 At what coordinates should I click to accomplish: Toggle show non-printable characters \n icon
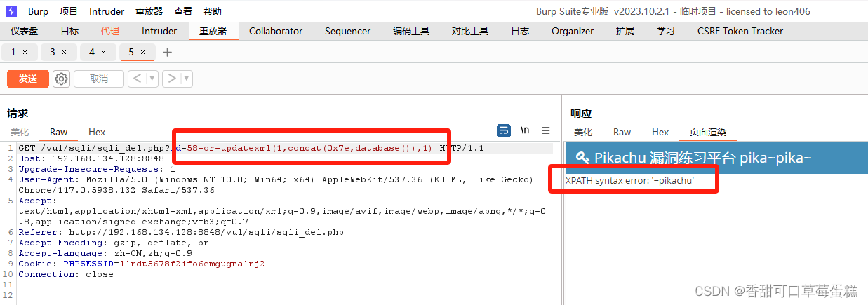525,130
